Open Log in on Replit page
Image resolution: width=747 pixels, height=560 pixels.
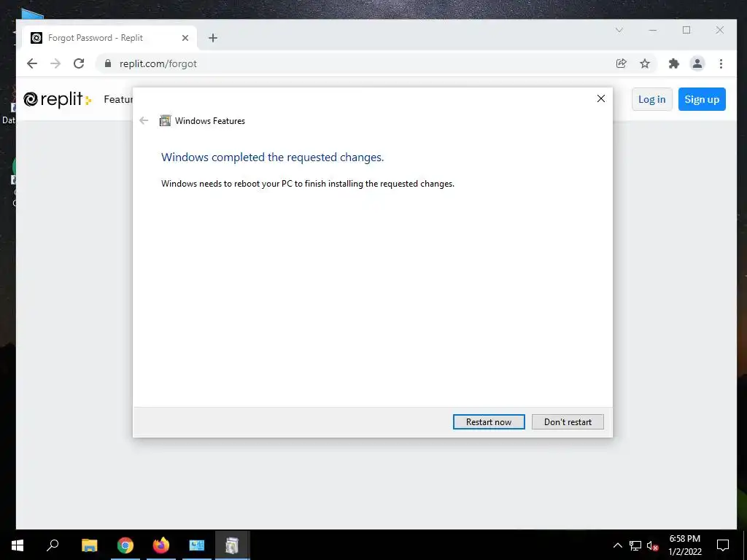(651, 99)
